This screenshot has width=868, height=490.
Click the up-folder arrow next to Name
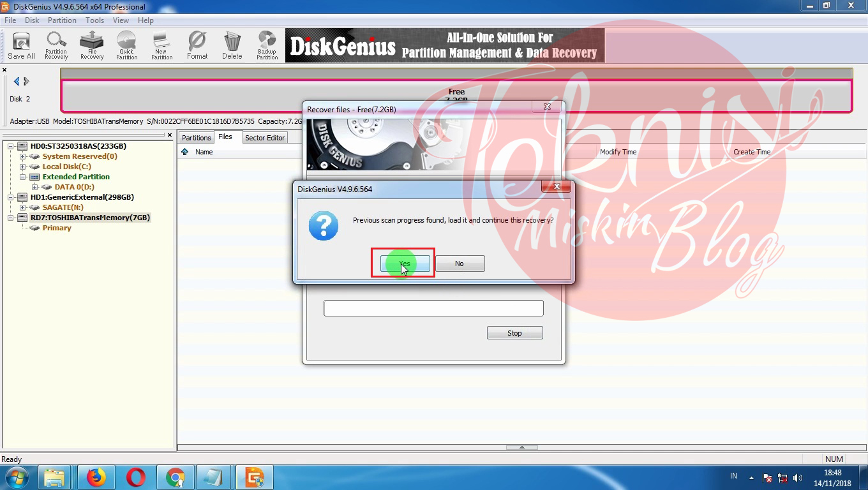[185, 152]
